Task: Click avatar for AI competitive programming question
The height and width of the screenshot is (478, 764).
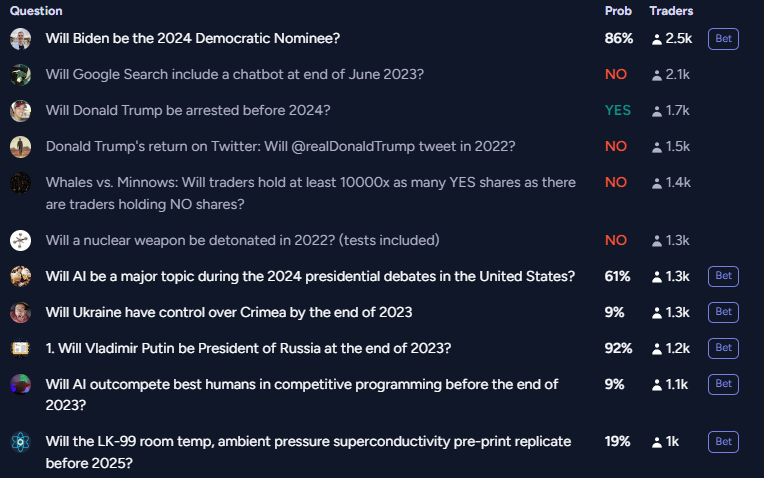Action: [20, 384]
